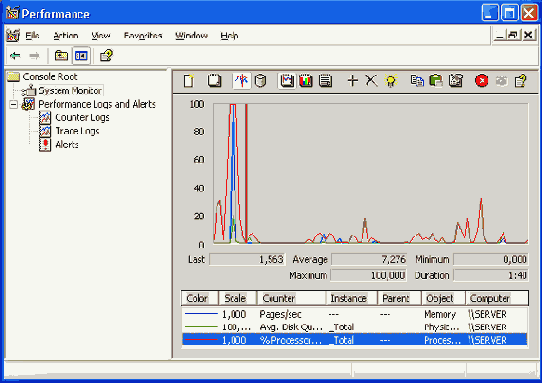Click the Counter column header
The width and height of the screenshot is (542, 383).
point(291,298)
